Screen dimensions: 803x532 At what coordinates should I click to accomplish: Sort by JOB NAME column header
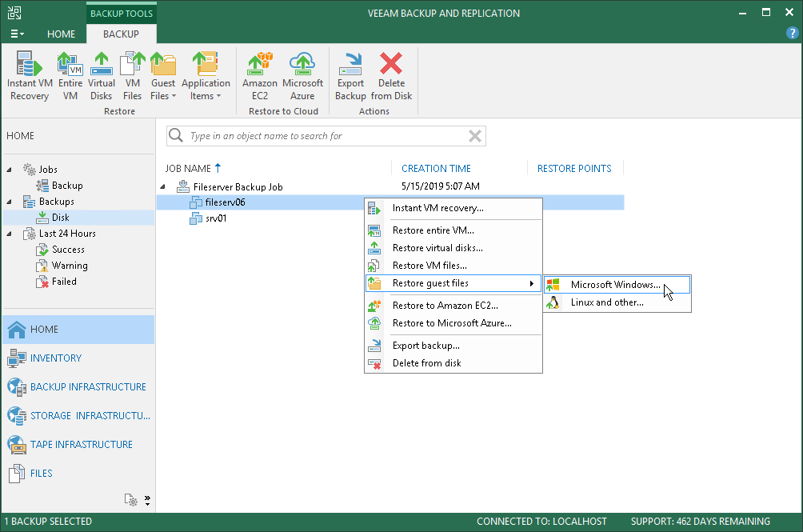click(193, 168)
